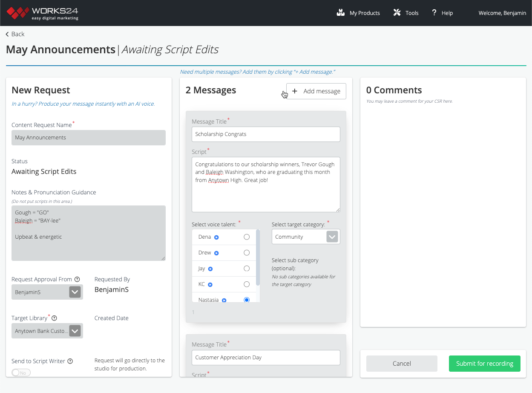Viewport: 532px width, 393px height.
Task: Select Nastasia voice talent radio button
Action: [x=247, y=300]
